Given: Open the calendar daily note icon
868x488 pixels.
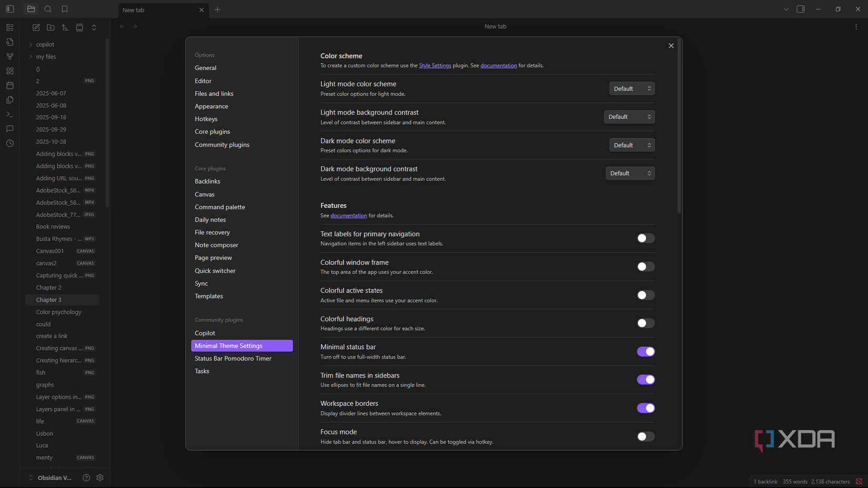Looking at the screenshot, I should pos(9,85).
